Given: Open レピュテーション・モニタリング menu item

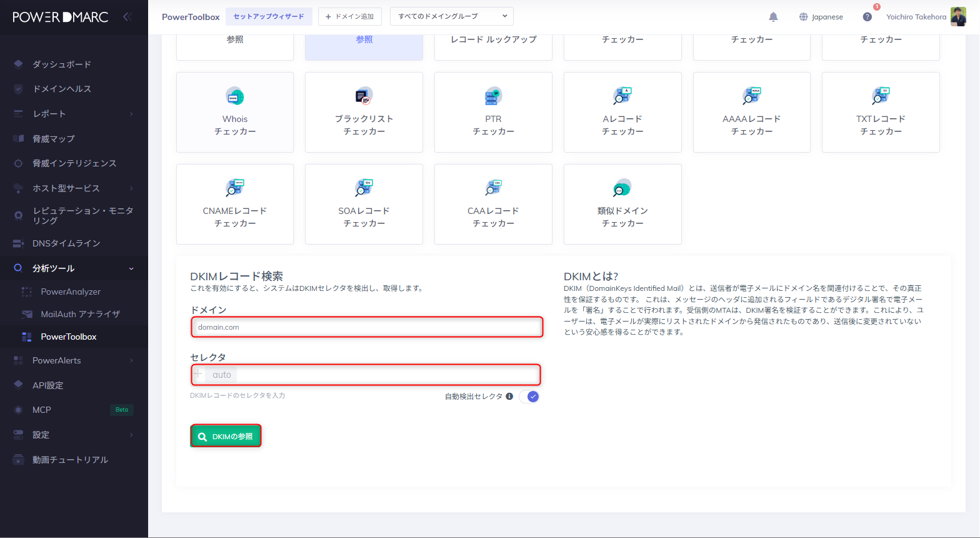Looking at the screenshot, I should tap(83, 215).
